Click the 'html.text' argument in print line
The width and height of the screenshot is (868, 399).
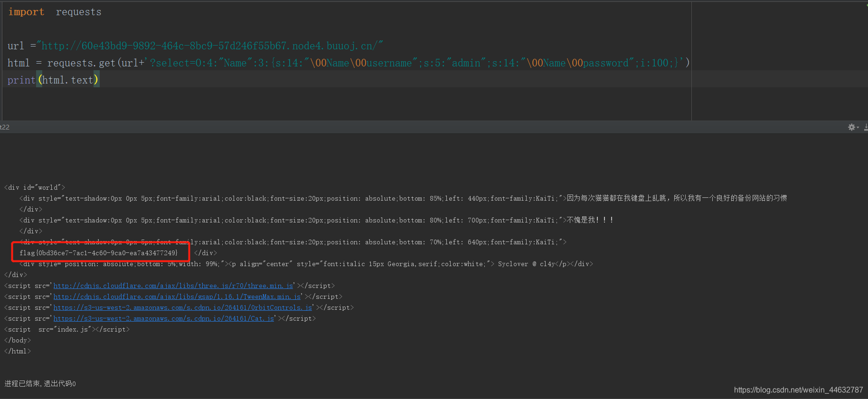67,80
